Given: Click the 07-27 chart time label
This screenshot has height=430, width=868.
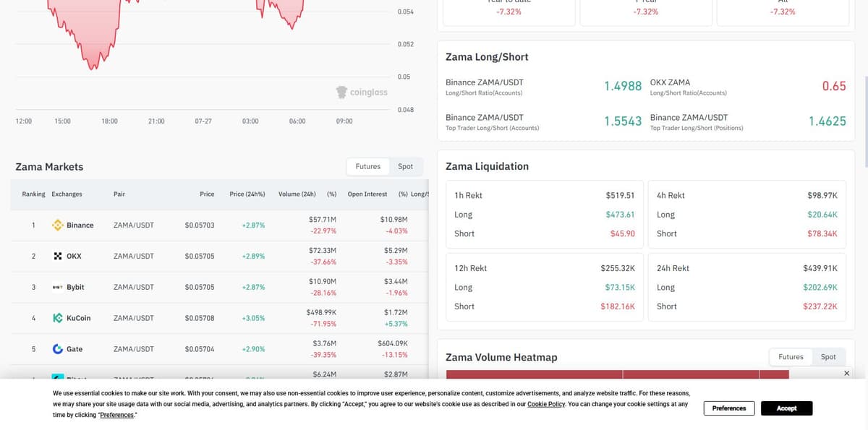Looking at the screenshot, I should click(x=203, y=121).
